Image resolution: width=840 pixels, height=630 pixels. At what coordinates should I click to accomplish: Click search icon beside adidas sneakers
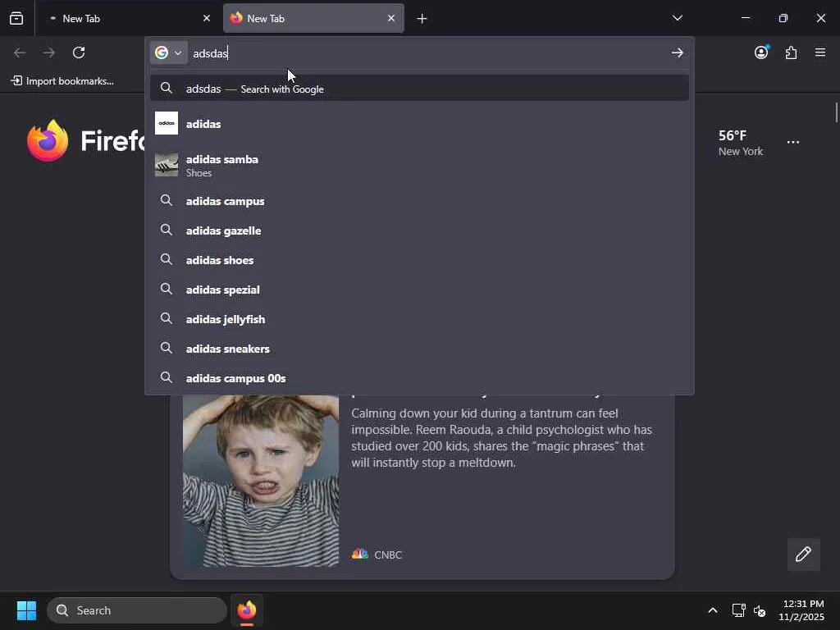point(167,348)
